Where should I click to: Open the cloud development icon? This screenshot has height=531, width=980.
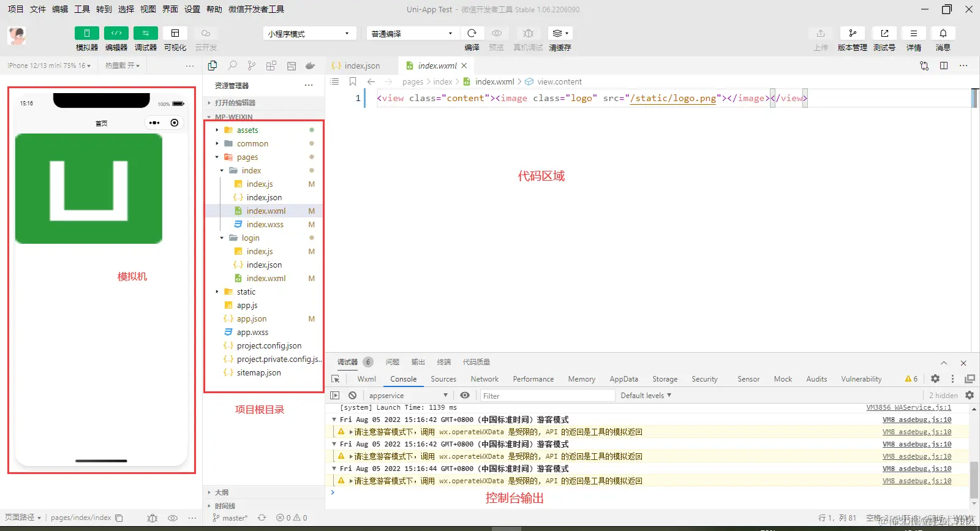click(x=206, y=33)
